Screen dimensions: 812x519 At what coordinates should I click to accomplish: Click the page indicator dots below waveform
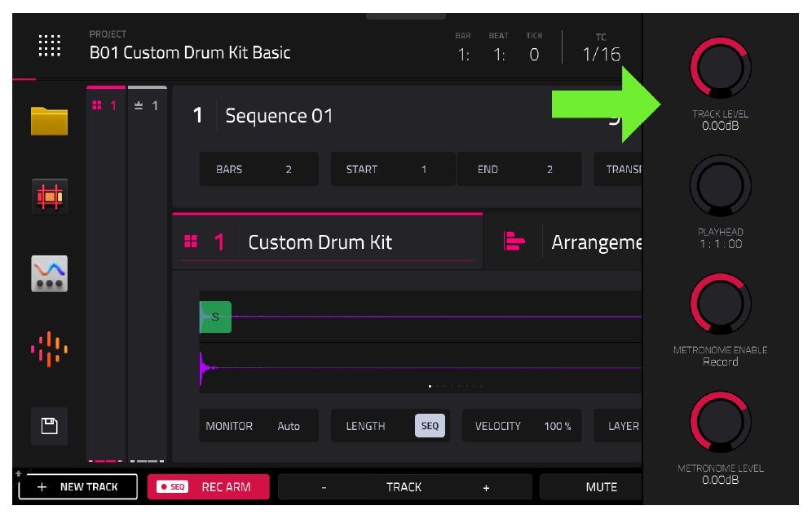pos(457,386)
